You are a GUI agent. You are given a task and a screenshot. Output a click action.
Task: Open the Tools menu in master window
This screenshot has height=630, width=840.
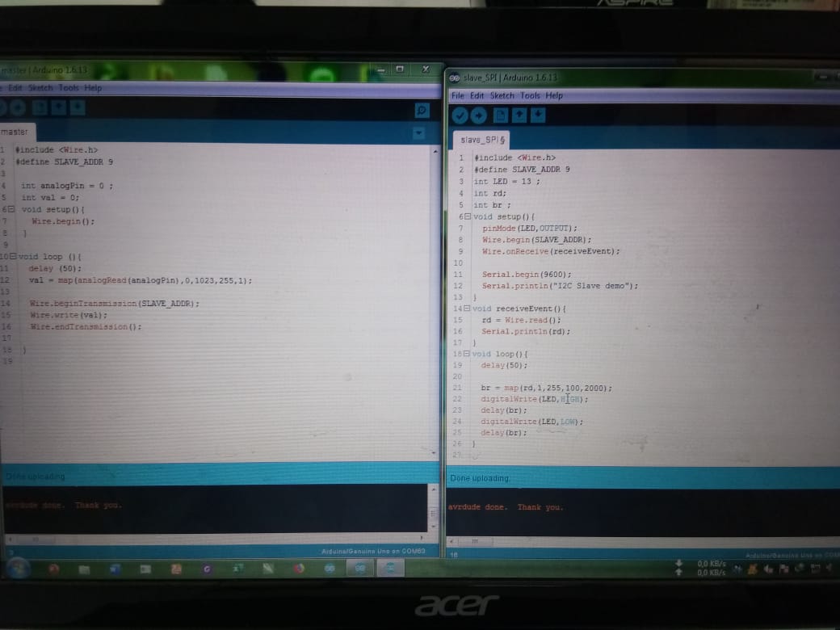pos(69,88)
